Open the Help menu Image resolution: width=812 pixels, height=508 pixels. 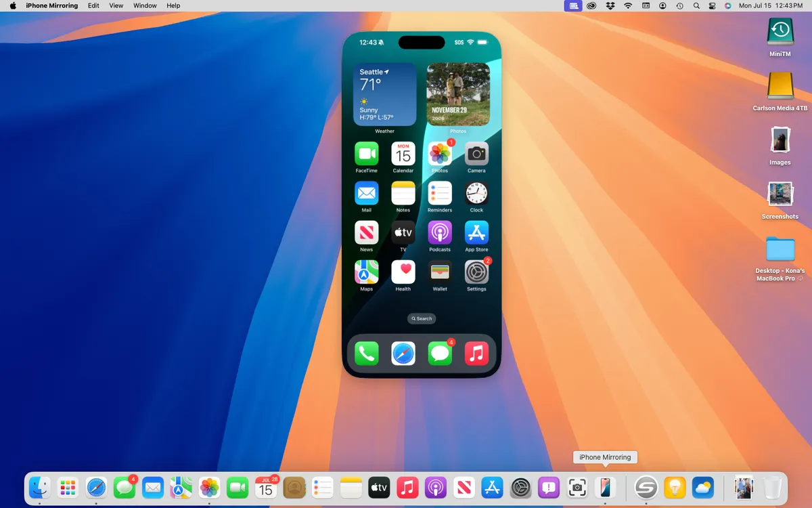[173, 5]
